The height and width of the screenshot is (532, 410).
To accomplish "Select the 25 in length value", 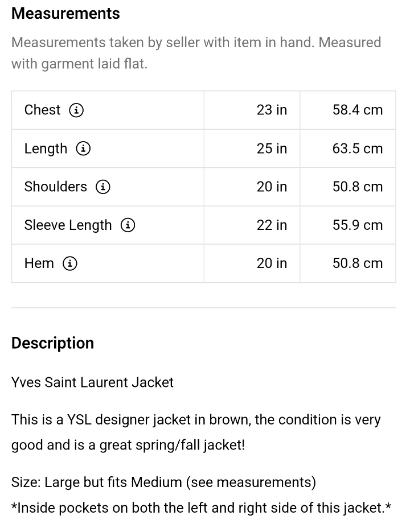I will [x=272, y=149].
